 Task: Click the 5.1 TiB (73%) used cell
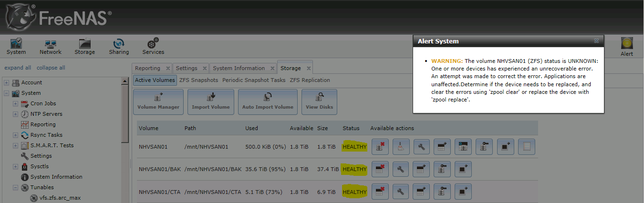click(264, 192)
